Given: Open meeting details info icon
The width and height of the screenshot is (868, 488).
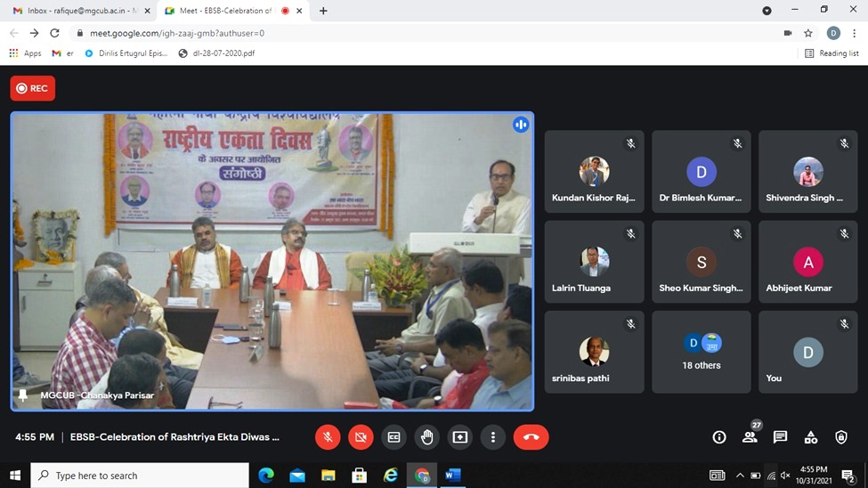Looking at the screenshot, I should coord(719,437).
